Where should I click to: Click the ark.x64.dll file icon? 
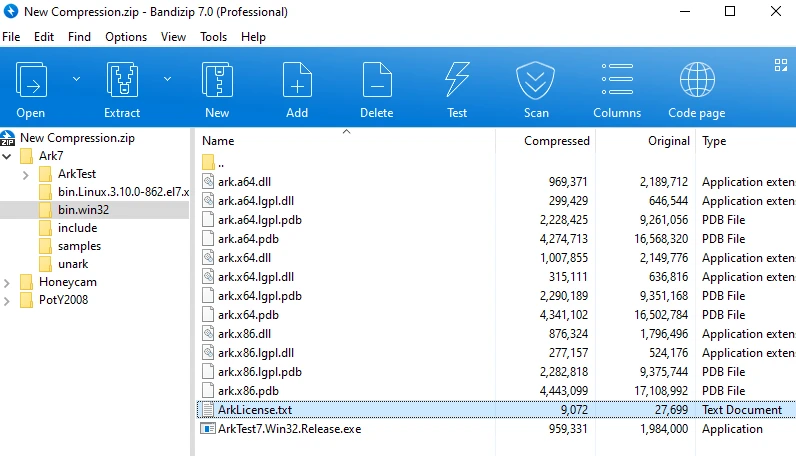click(208, 257)
